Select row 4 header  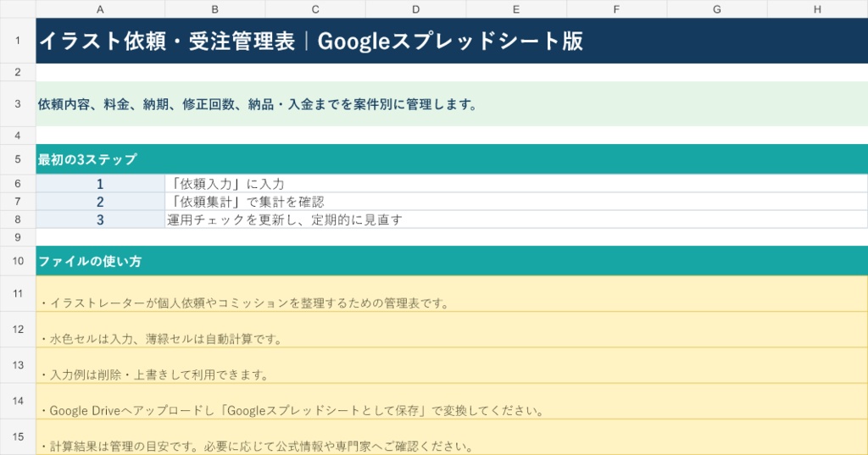18,136
